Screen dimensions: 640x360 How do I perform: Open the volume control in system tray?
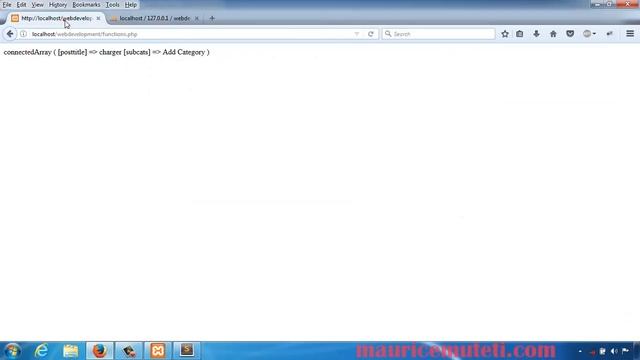614,351
